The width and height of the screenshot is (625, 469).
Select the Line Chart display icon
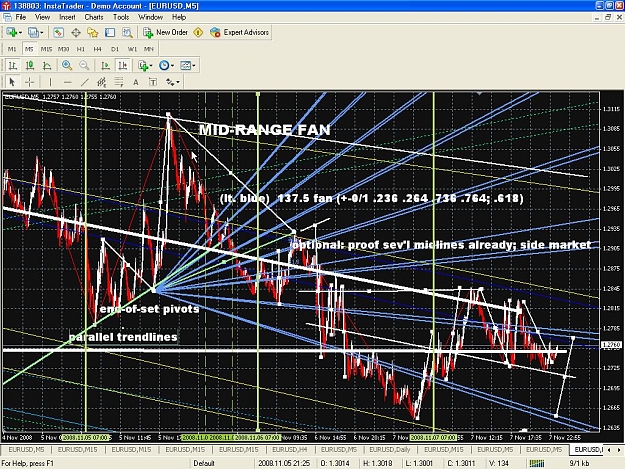pos(47,65)
